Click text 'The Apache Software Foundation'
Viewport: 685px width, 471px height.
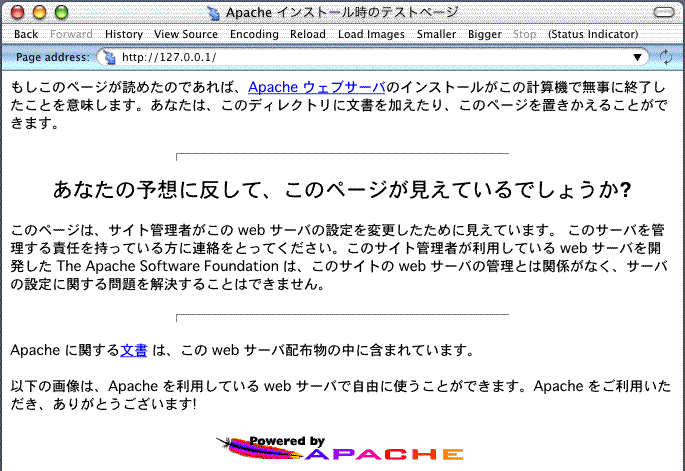(168, 266)
